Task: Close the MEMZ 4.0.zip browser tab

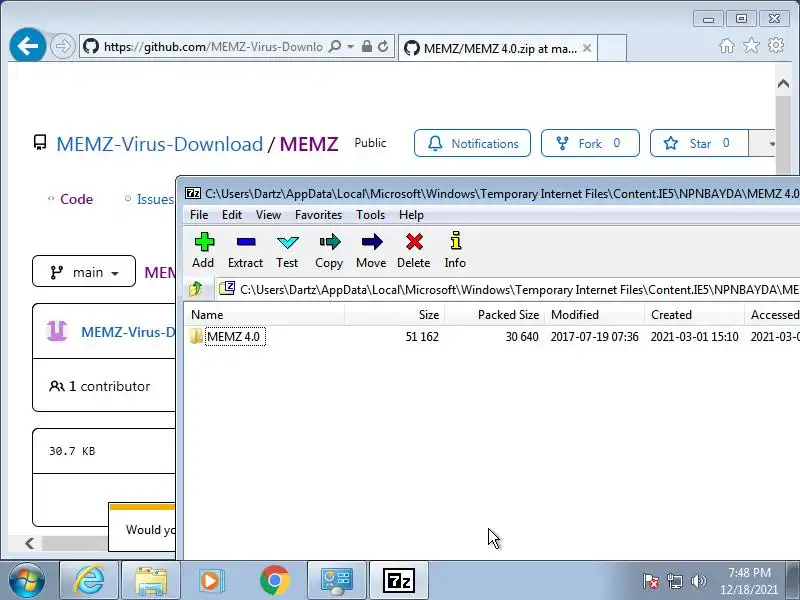Action: (x=587, y=48)
